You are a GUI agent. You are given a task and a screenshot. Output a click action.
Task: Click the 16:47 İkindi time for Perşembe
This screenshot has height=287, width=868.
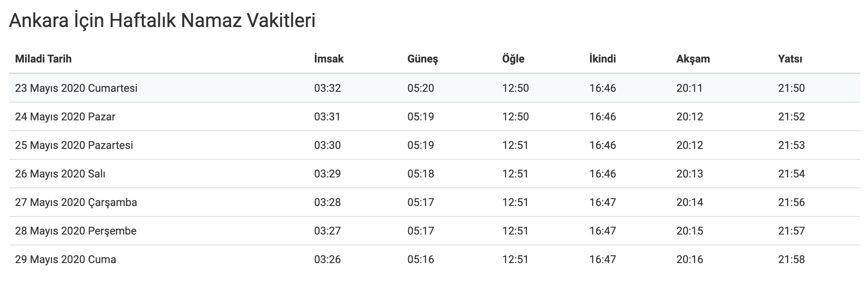point(602,231)
